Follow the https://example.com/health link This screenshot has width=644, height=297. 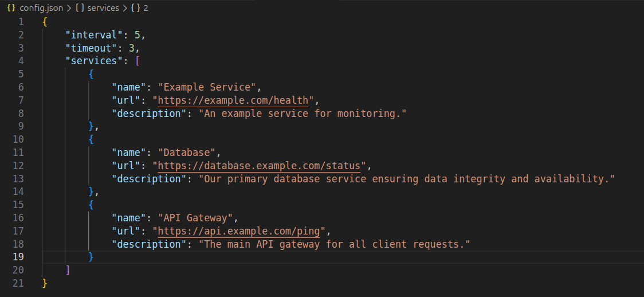coord(233,100)
